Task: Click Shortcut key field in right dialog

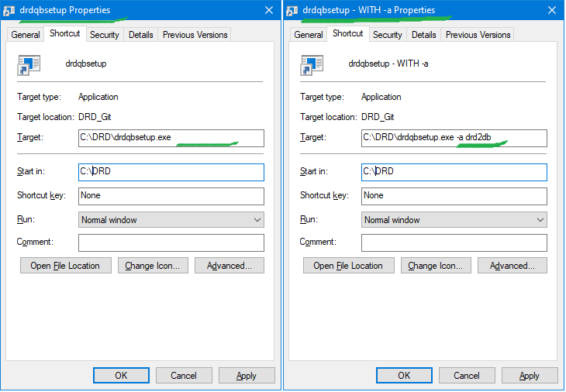Action: click(454, 196)
